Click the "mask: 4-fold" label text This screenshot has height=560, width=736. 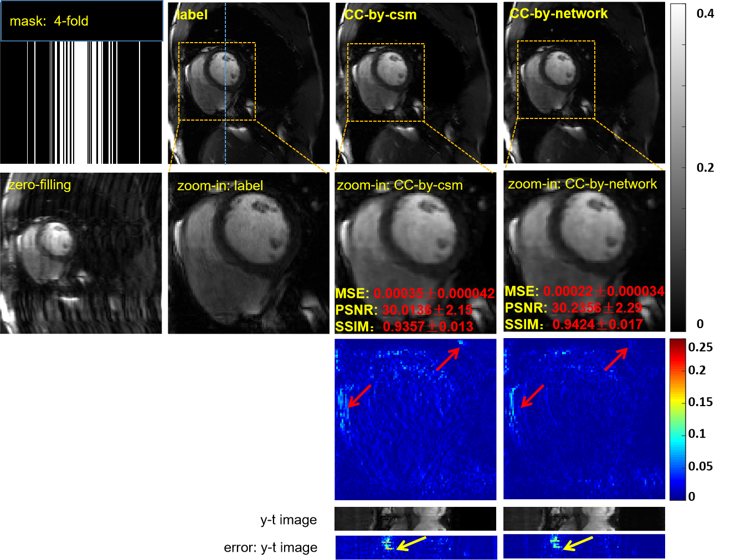click(x=49, y=21)
